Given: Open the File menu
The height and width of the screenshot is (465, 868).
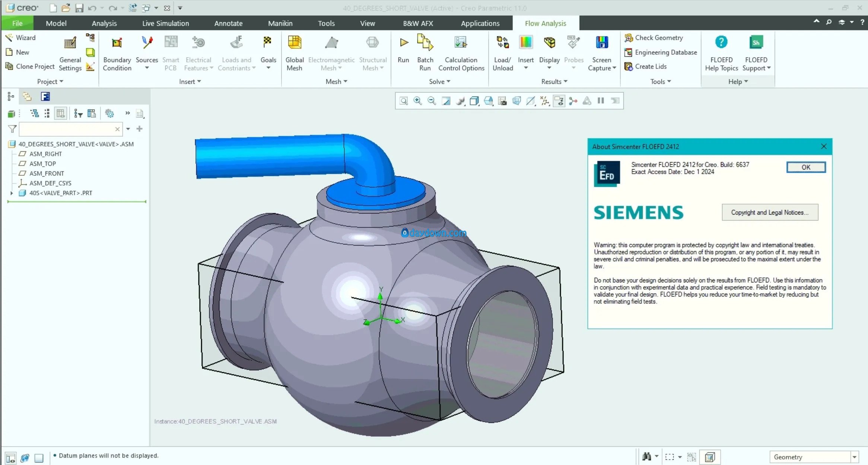Looking at the screenshot, I should click(17, 23).
